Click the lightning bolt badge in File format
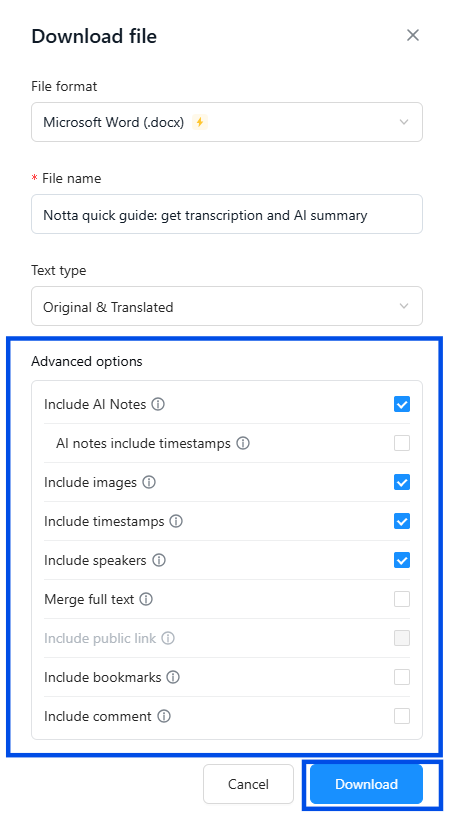This screenshot has height=823, width=454. [x=199, y=122]
